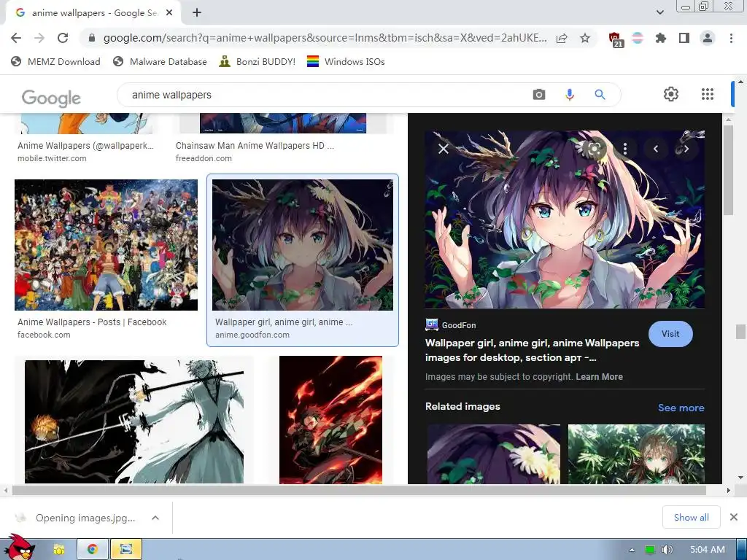Viewport: 747px width, 560px height.
Task: Click the Visit button for GoodFon
Action: (x=670, y=334)
